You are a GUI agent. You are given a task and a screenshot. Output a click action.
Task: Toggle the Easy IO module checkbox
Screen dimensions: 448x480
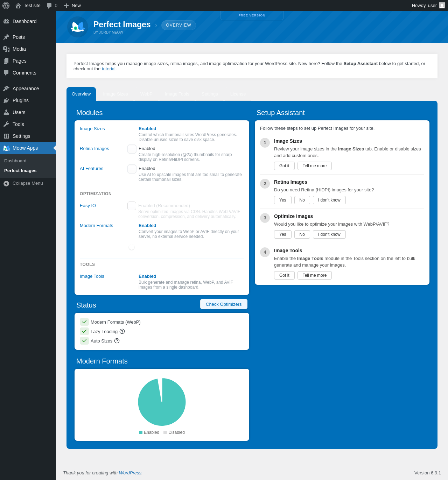132,206
